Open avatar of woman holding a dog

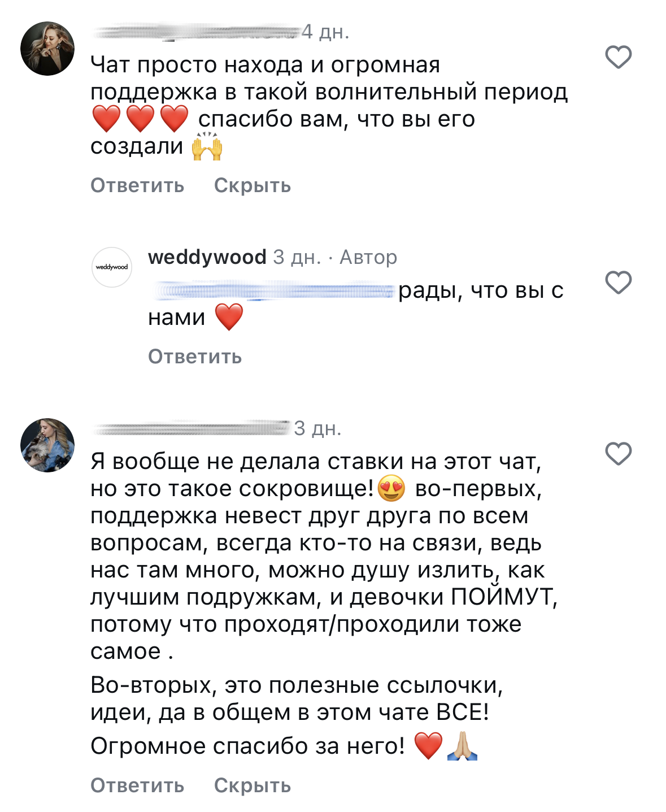(x=47, y=445)
